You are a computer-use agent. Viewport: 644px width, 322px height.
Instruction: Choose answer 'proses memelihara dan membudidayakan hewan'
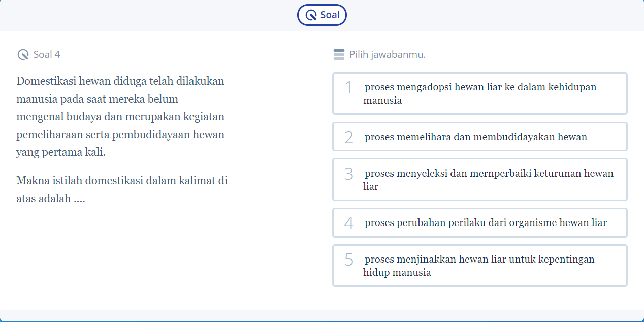479,137
